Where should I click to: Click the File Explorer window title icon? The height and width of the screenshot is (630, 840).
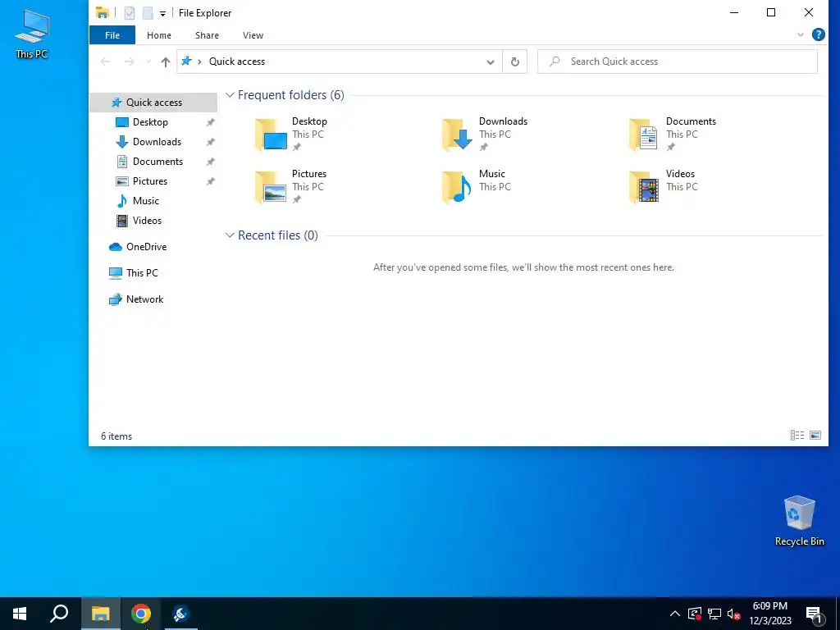[x=102, y=13]
